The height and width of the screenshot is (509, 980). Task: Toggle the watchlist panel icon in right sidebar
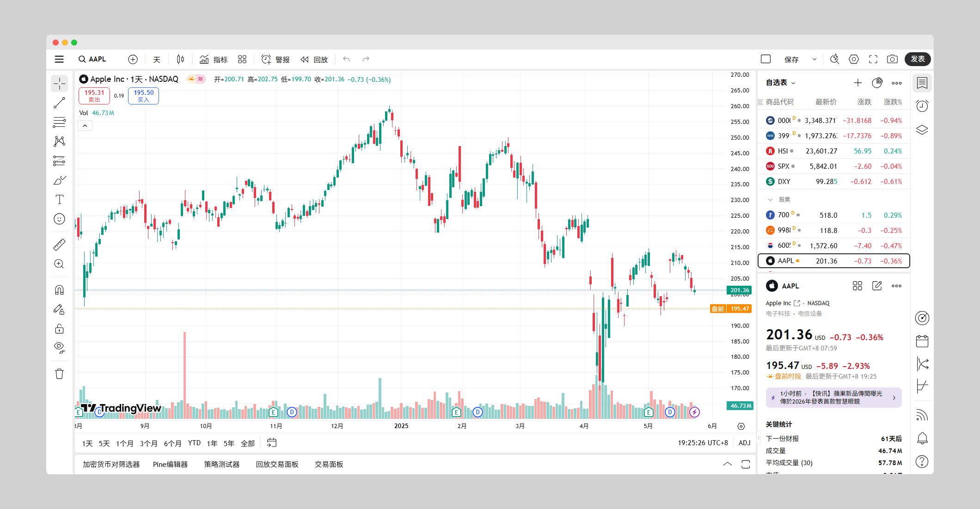point(922,83)
